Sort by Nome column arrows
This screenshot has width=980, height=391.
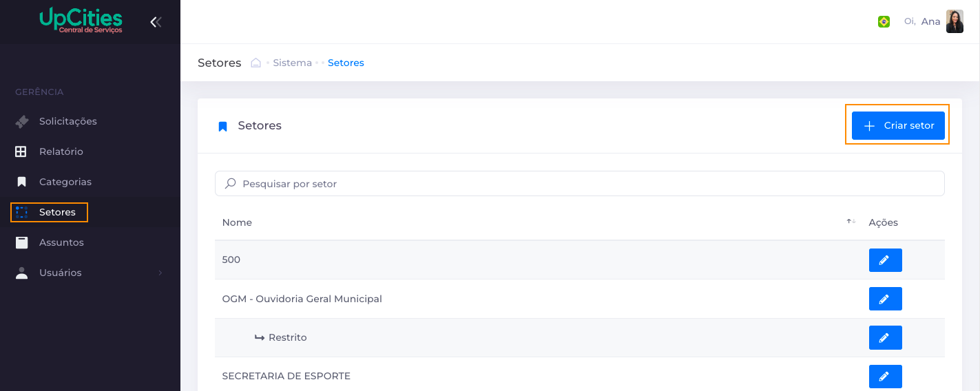(851, 222)
